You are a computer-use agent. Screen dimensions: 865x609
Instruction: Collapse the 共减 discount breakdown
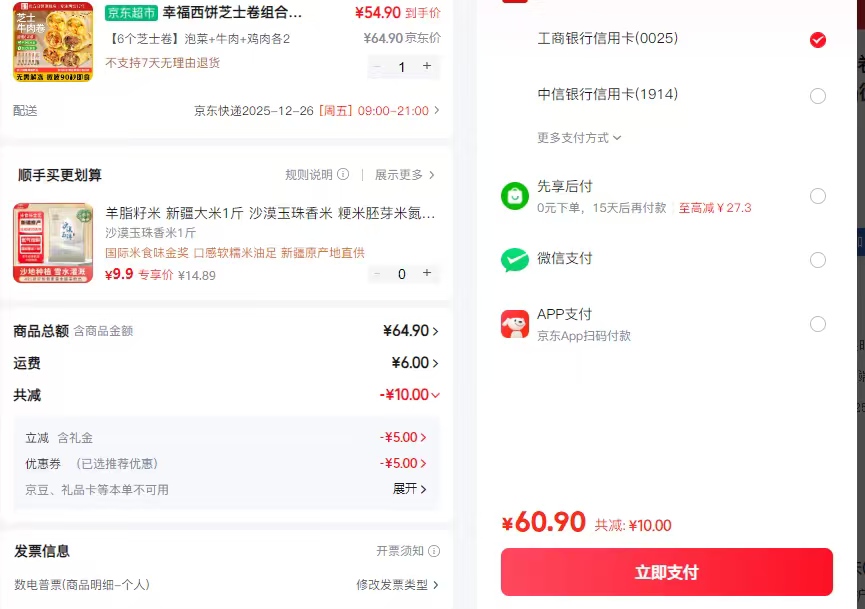pyautogui.click(x=435, y=395)
